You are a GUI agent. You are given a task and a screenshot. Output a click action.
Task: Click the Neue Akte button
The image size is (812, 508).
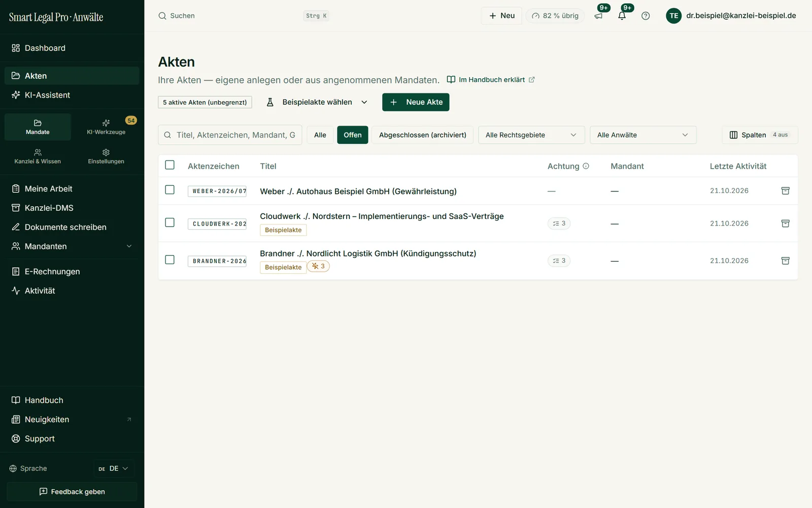click(x=416, y=102)
